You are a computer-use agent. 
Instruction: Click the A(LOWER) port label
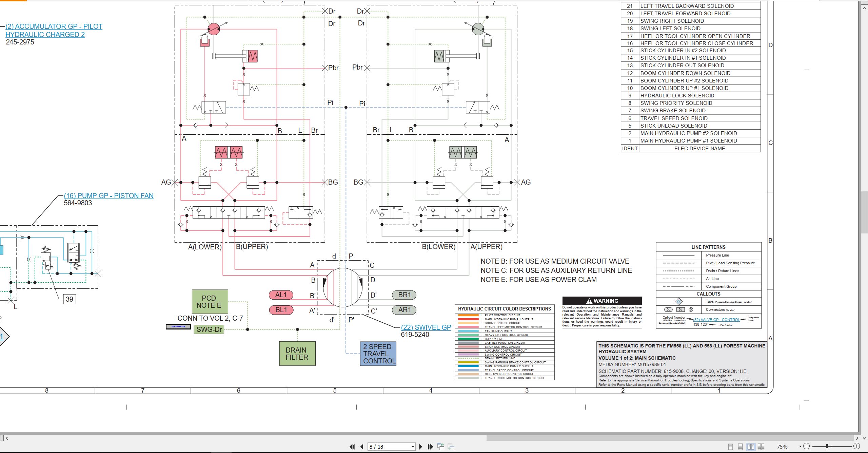click(x=205, y=247)
